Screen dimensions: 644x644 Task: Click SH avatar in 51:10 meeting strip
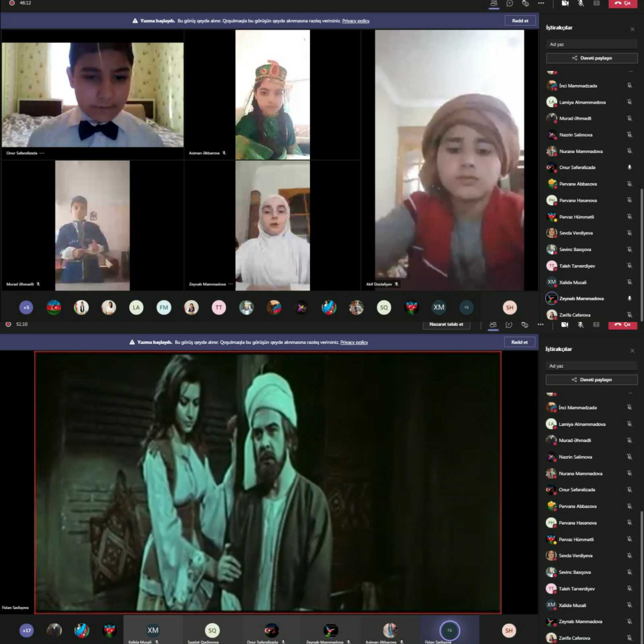509,630
